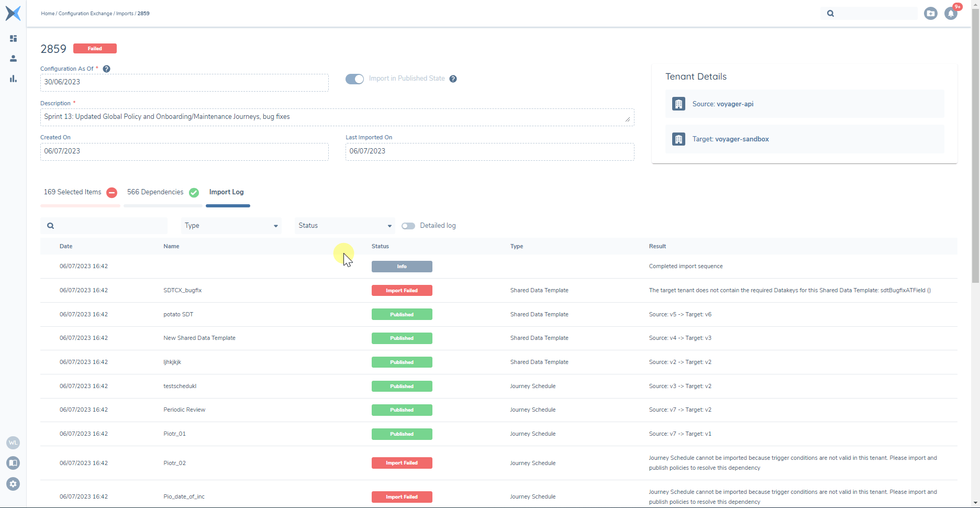This screenshot has width=980, height=508.
Task: Click the Import Failed badge for SDTCX_bugfix
Action: [402, 290]
